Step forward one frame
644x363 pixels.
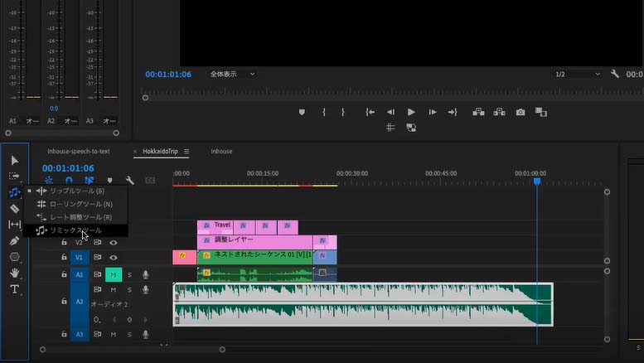pos(433,112)
